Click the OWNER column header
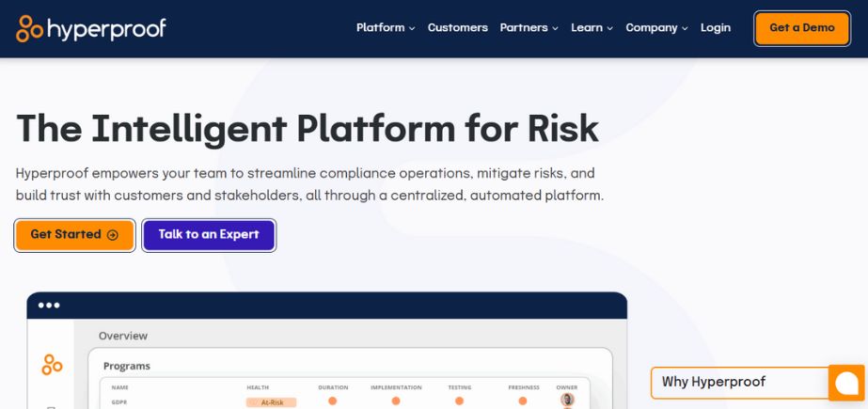Image resolution: width=868 pixels, height=409 pixels. [567, 387]
